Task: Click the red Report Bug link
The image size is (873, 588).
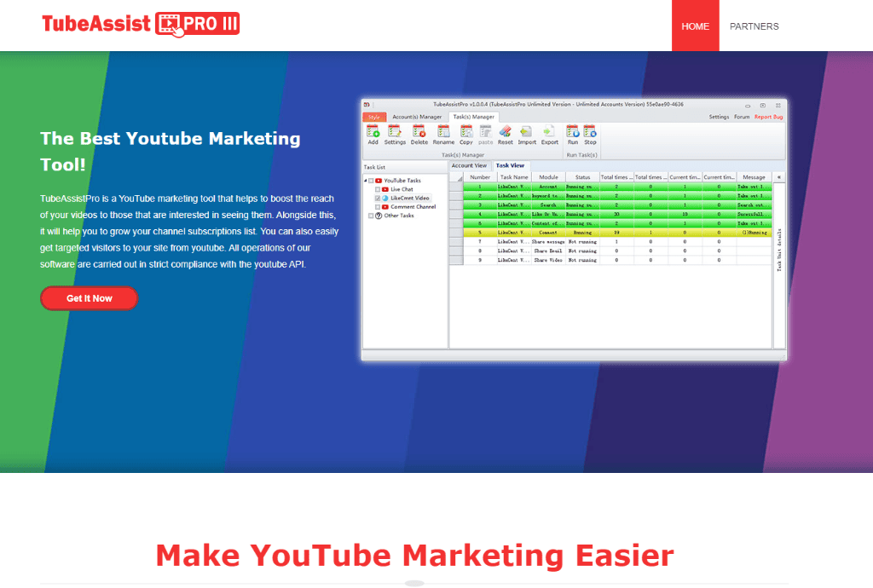Action: tap(768, 117)
